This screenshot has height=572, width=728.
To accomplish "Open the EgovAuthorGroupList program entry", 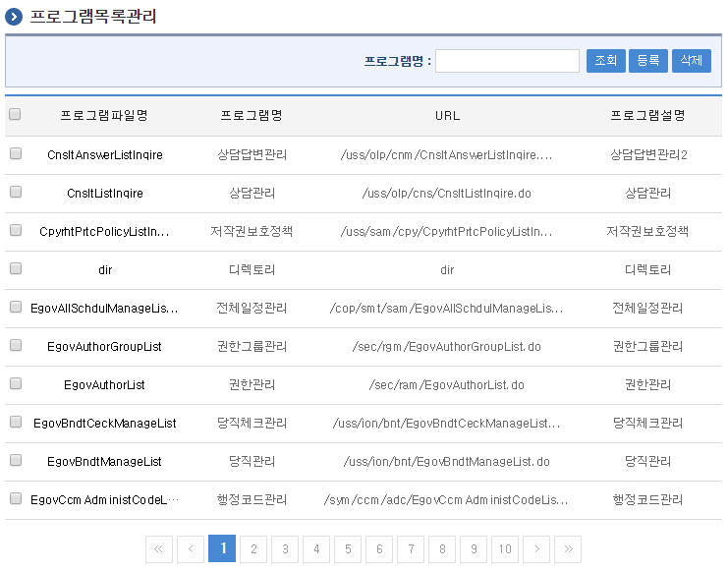I will click(104, 347).
